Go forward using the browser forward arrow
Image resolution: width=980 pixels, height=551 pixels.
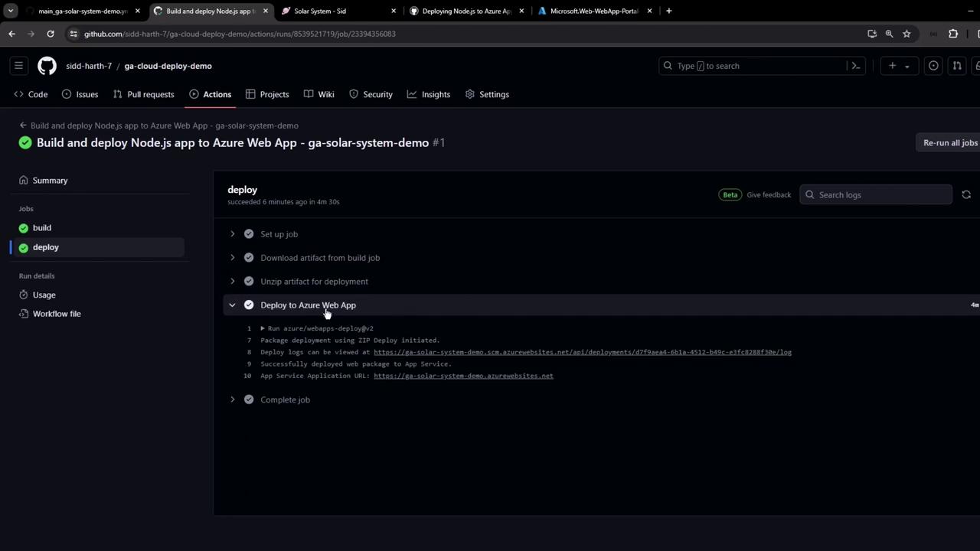[31, 34]
